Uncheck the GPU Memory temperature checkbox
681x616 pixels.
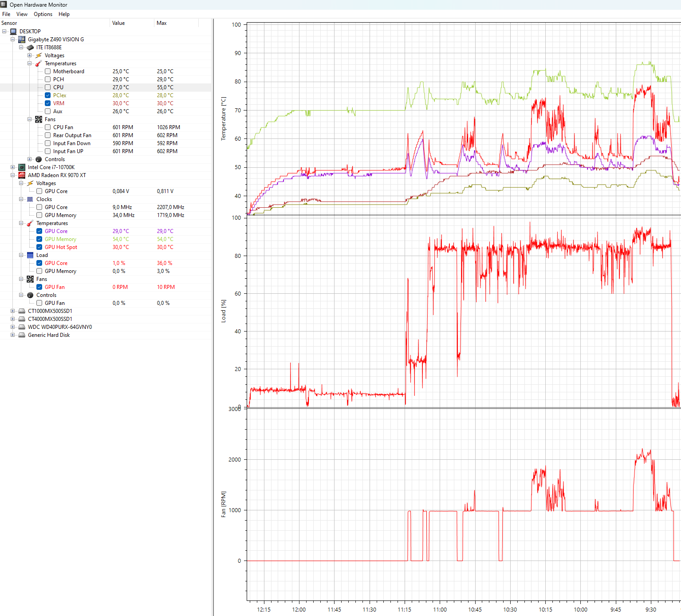pyautogui.click(x=39, y=239)
